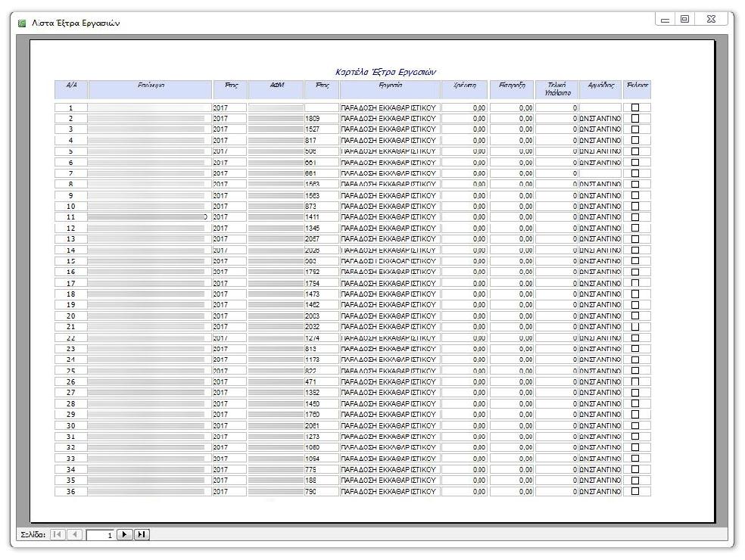The width and height of the screenshot is (745, 560).
Task: Select code 471 in row 26
Action: pyautogui.click(x=310, y=382)
